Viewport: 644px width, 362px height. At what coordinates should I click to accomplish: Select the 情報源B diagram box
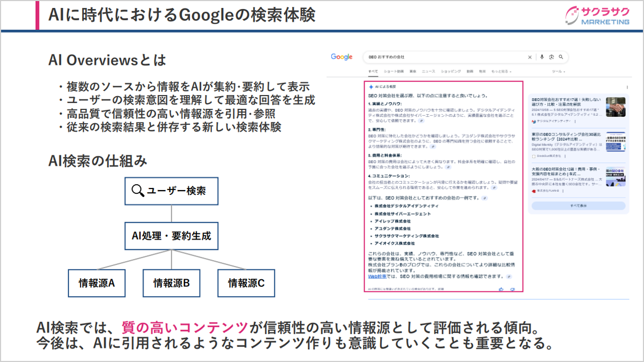coord(171,283)
